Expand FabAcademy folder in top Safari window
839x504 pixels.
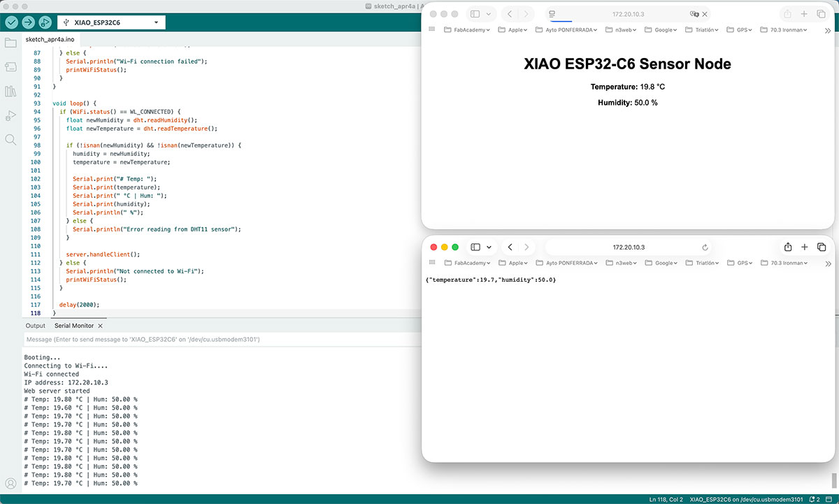(x=468, y=30)
